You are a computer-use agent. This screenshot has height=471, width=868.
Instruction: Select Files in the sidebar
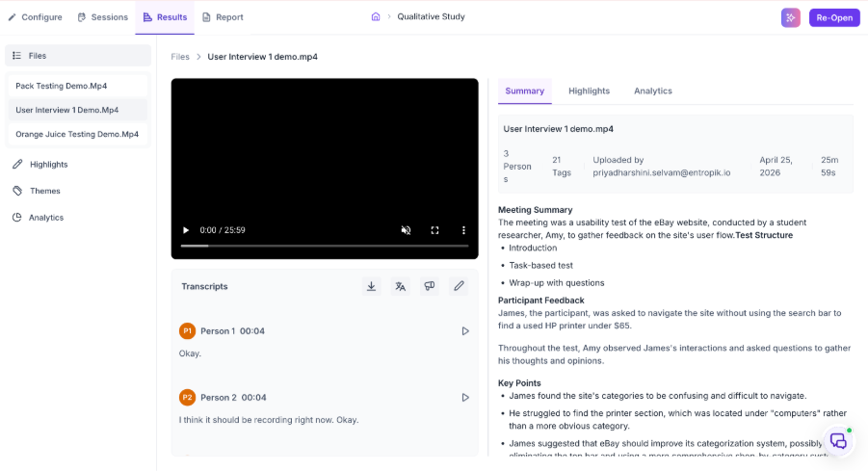click(78, 55)
